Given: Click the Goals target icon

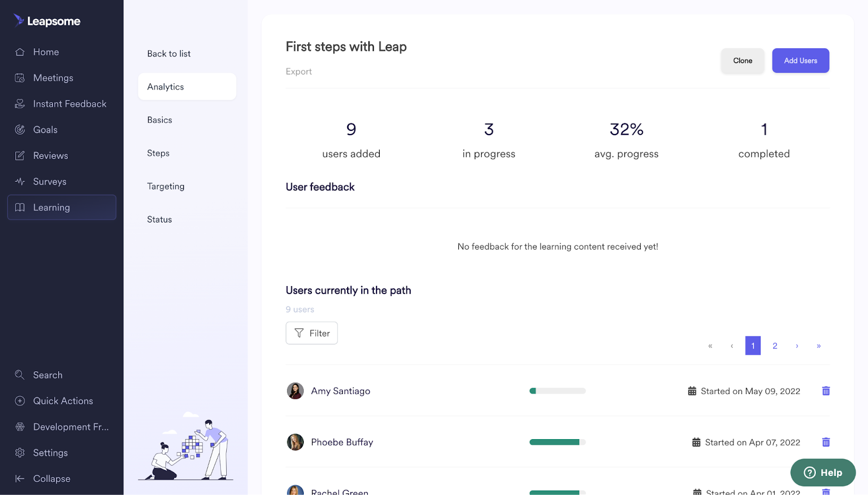Looking at the screenshot, I should tap(20, 129).
